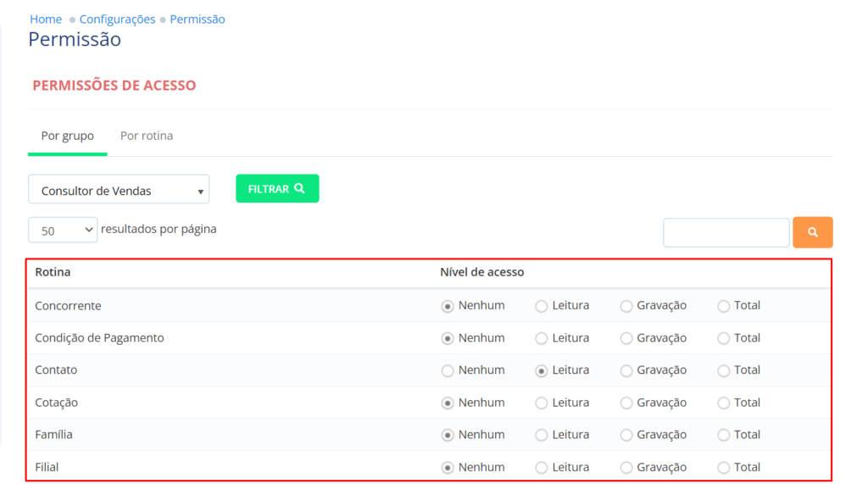Select Total for Concorrente
868x484 pixels.
point(724,306)
